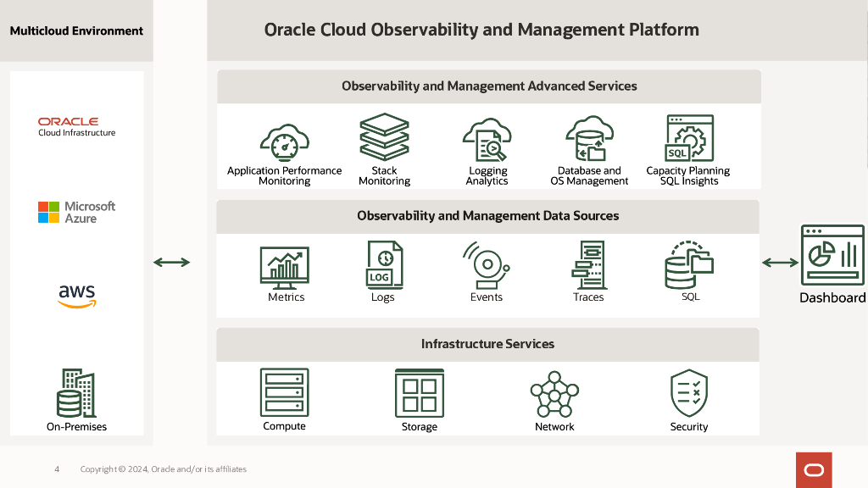Select the Capacity Planning SQL Insights icon

tap(689, 138)
